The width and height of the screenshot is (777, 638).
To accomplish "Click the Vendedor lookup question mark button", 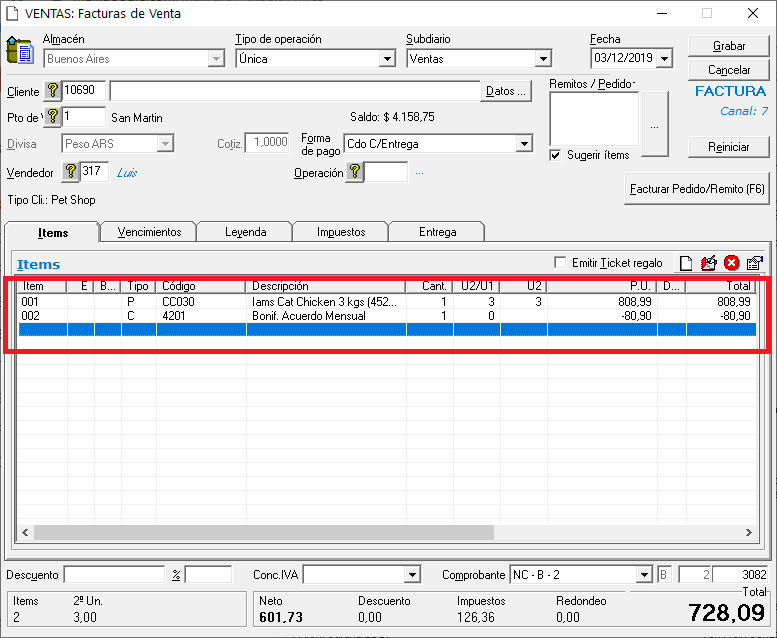I will tap(71, 171).
